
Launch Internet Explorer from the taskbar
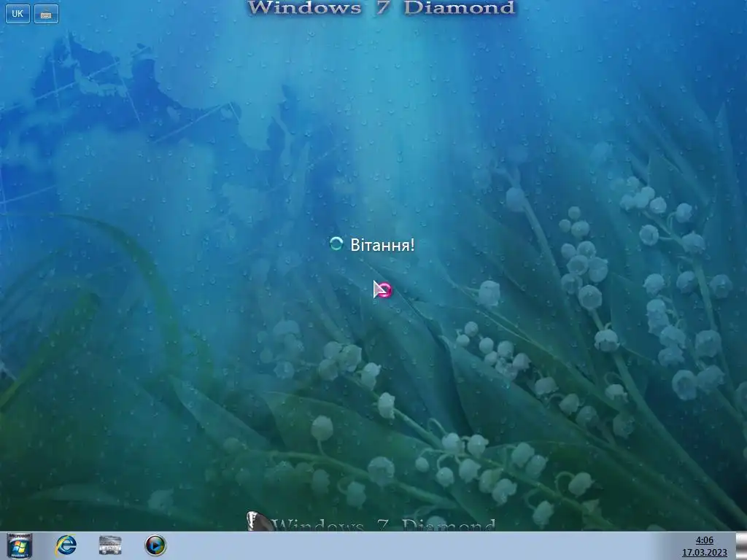click(x=66, y=545)
